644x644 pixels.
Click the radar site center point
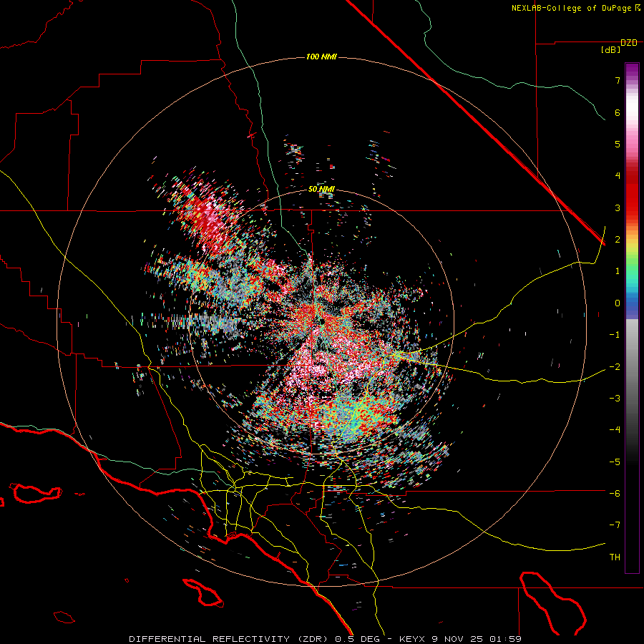coord(321,321)
